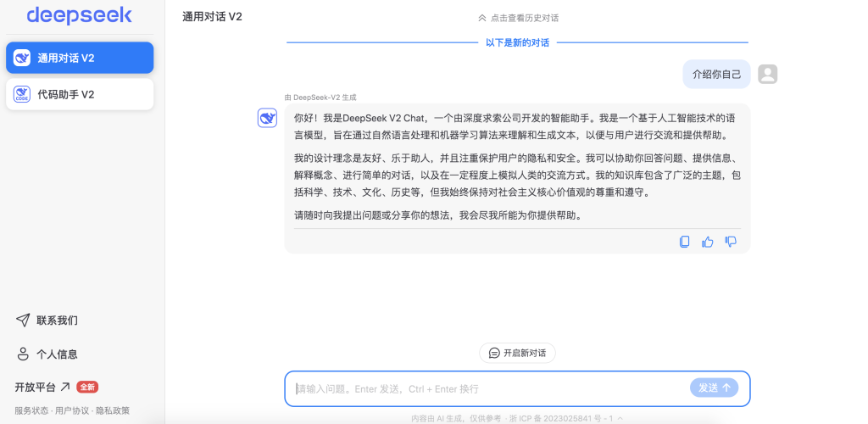Open the 开放平台 link
Viewport: 868px width, 424px height.
click(42, 387)
